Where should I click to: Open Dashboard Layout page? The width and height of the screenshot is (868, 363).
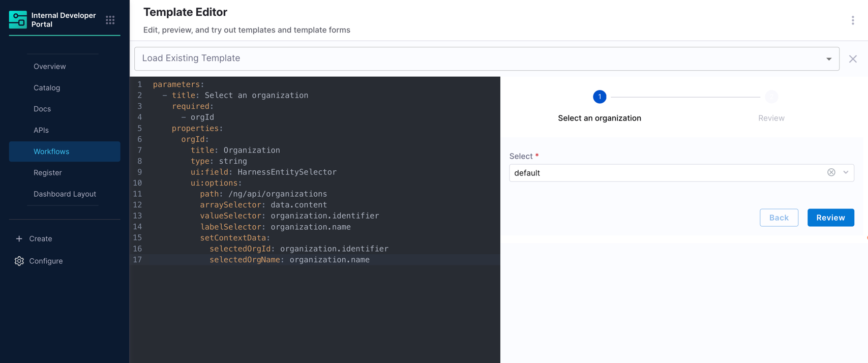(65, 194)
